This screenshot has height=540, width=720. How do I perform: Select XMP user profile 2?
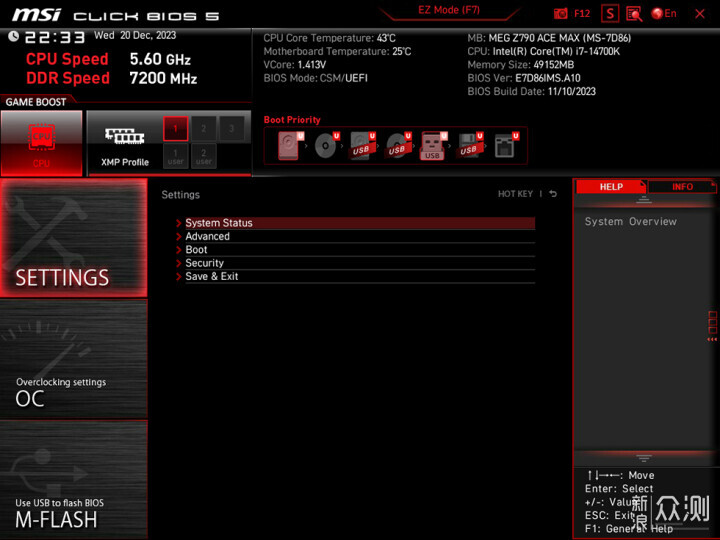pyautogui.click(x=203, y=156)
